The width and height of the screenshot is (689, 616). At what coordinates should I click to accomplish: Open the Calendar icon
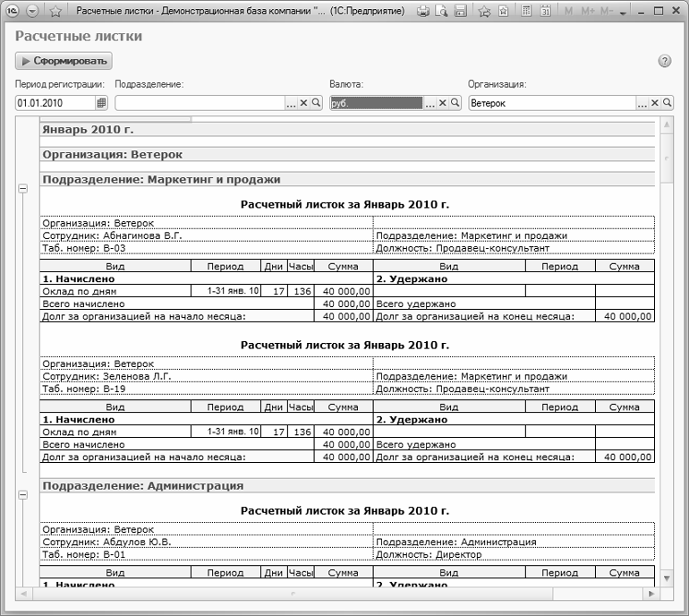[545, 11]
